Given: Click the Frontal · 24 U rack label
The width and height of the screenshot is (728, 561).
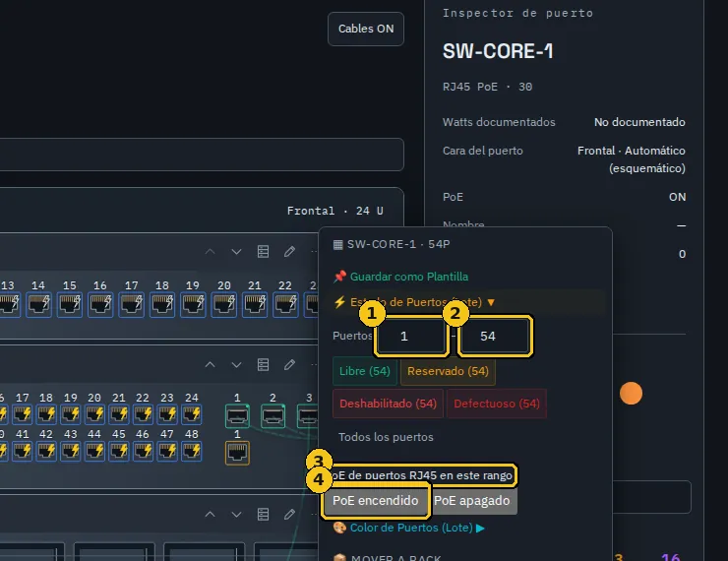Looking at the screenshot, I should tap(335, 211).
